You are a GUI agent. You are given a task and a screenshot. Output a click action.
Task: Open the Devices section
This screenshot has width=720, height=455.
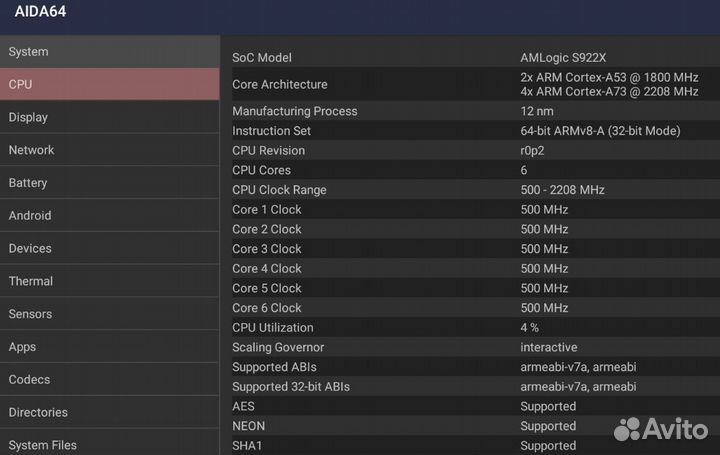point(108,248)
